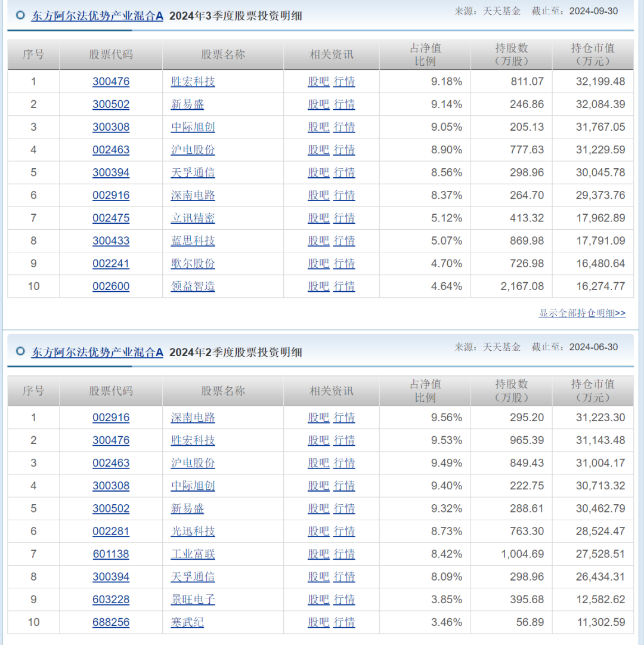644x645 pixels.
Task: Open 蓝思科技 stock name link
Action: pyautogui.click(x=193, y=240)
